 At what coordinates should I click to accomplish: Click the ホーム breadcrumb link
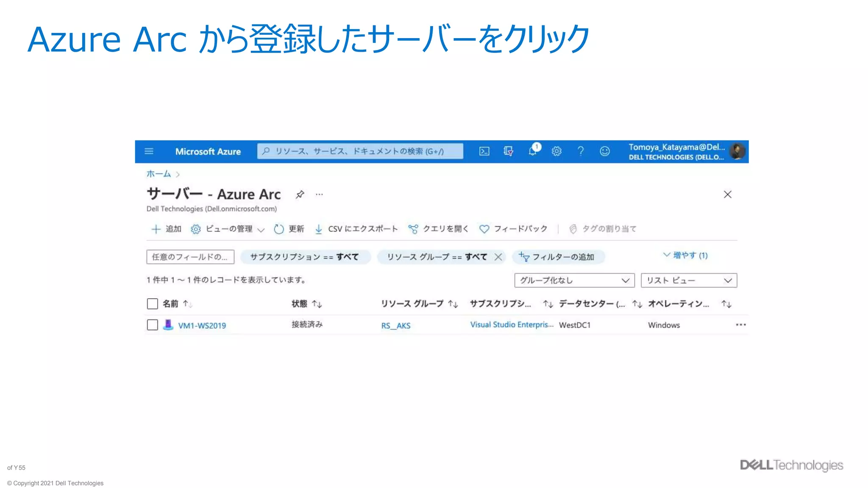[159, 174]
